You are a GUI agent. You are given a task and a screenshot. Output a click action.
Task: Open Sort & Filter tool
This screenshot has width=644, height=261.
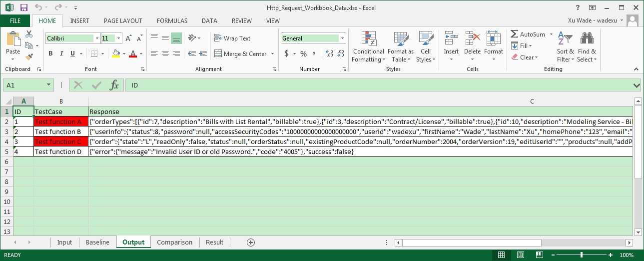coord(566,47)
